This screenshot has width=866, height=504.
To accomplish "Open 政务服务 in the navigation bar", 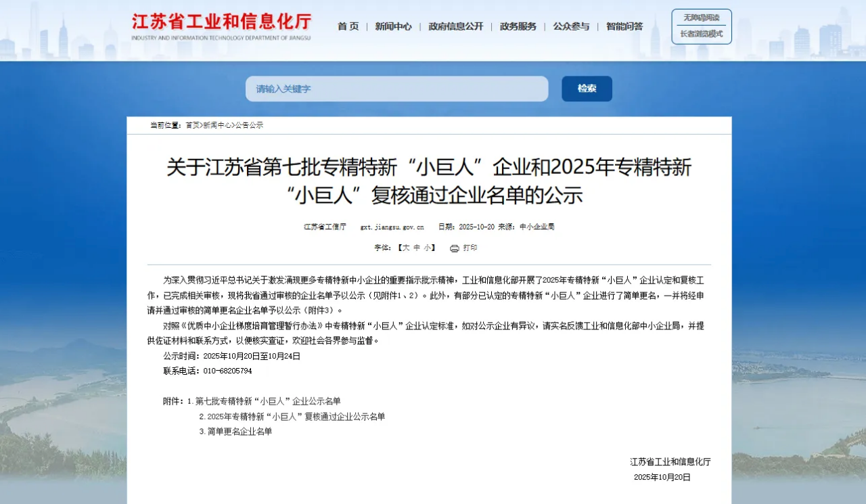I will (518, 26).
